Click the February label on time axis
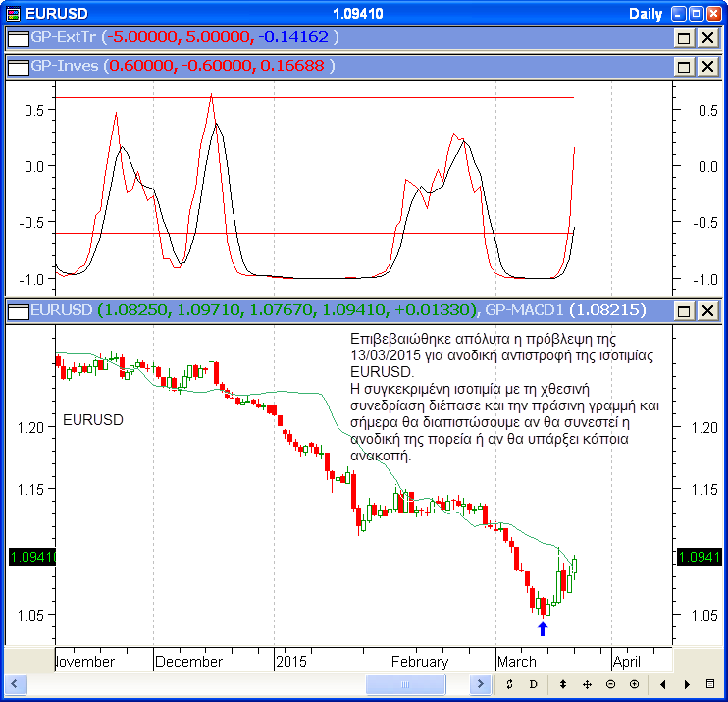728x702 pixels. [x=420, y=661]
